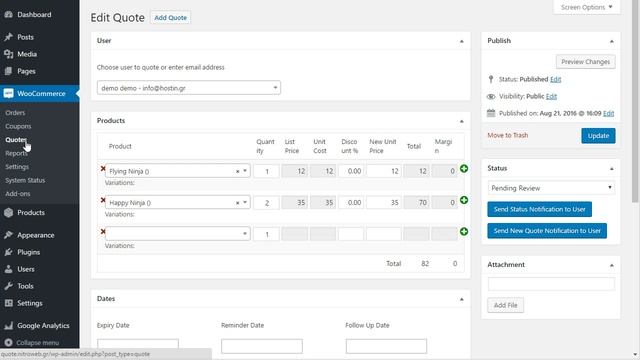640x360 pixels.
Task: Open System Status submenu
Action: (25, 180)
